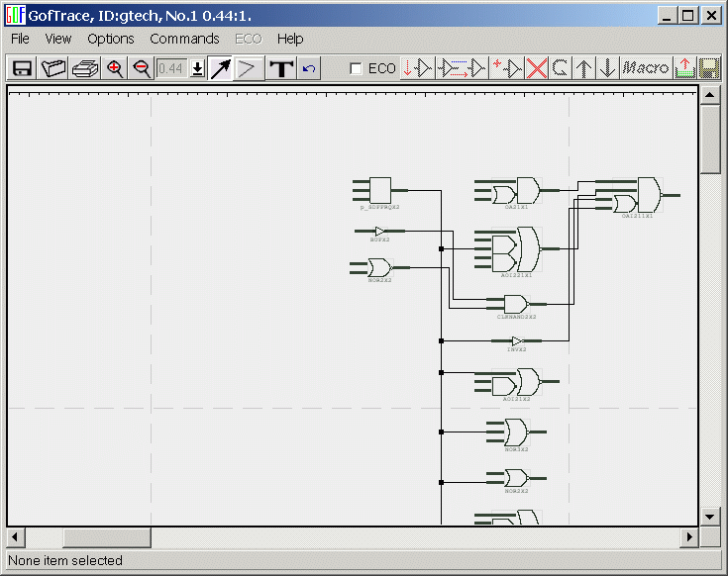Zoom in with the magnifier plus icon
Image resolution: width=728 pixels, height=576 pixels.
115,68
